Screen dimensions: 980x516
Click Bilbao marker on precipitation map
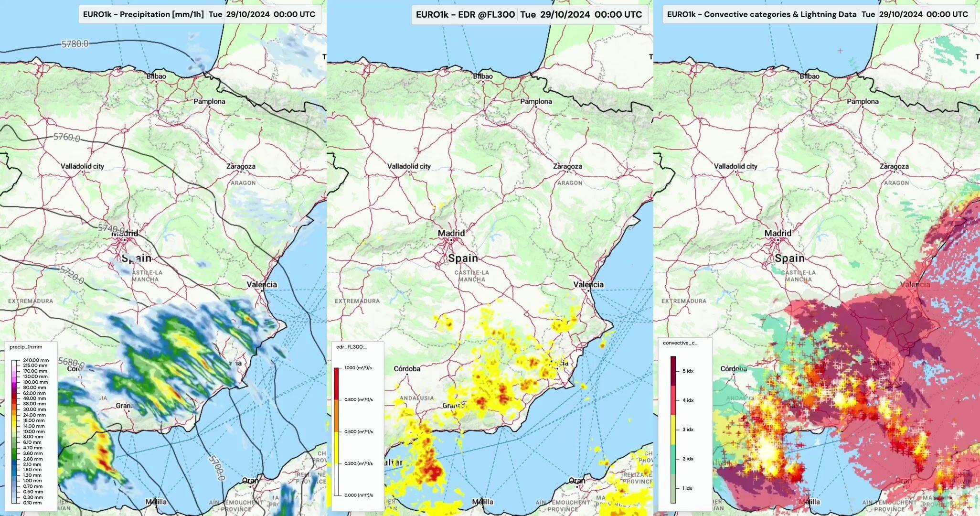tap(156, 82)
